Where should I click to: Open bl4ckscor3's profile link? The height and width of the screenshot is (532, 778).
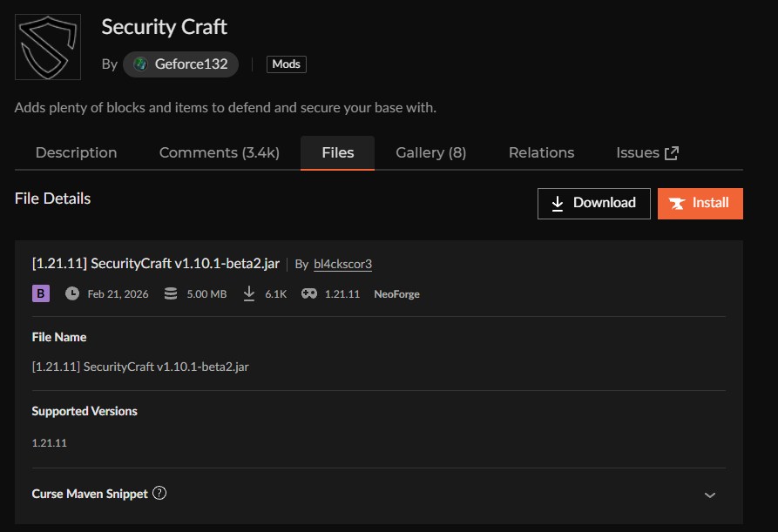point(342,263)
